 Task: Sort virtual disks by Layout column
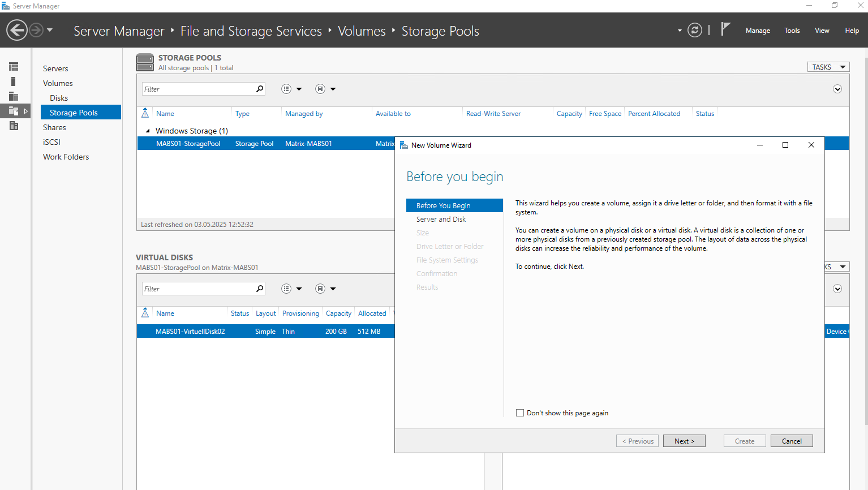(x=265, y=313)
